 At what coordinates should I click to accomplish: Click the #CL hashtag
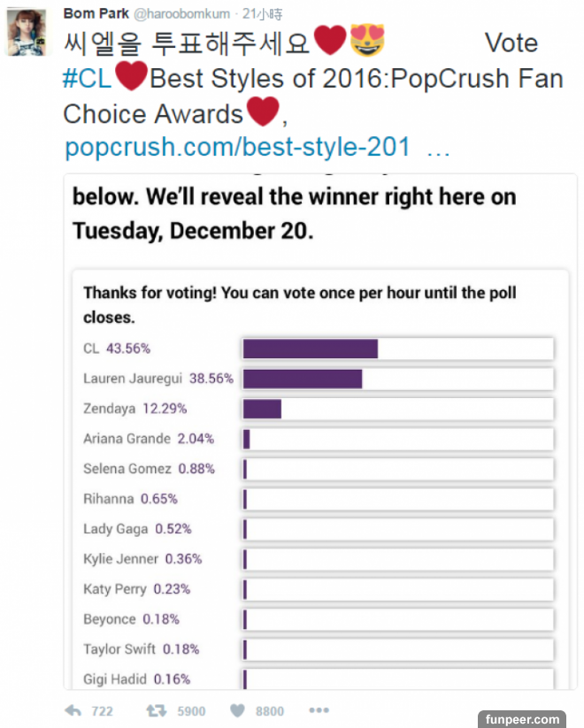[x=88, y=79]
